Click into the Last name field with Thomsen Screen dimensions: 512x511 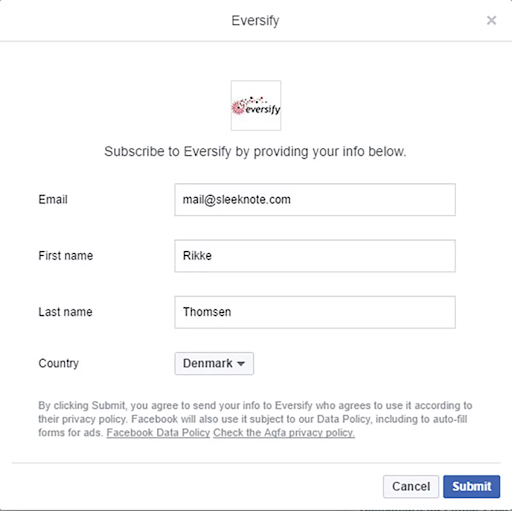(315, 312)
